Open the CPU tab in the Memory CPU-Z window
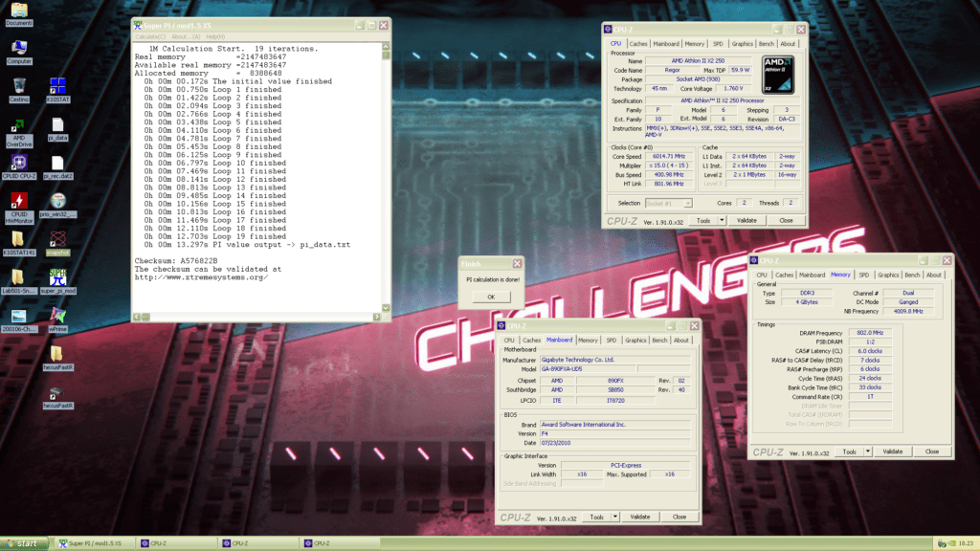The image size is (980, 551). [x=761, y=275]
